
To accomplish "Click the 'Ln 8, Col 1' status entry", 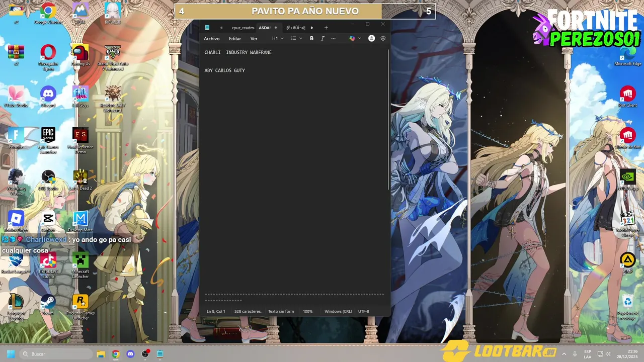I will click(216, 311).
